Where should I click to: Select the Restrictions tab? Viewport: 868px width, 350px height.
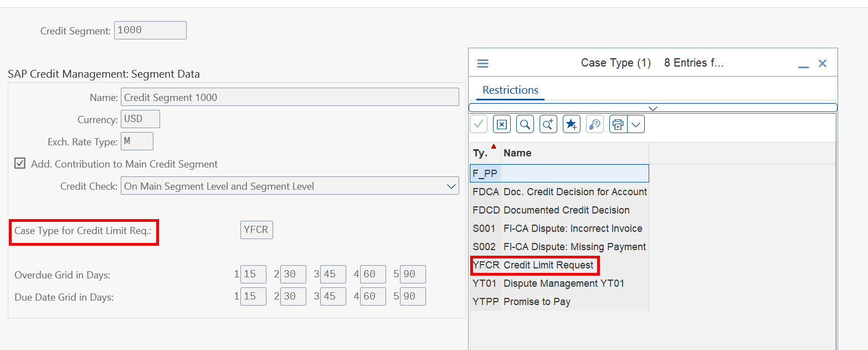(x=510, y=90)
